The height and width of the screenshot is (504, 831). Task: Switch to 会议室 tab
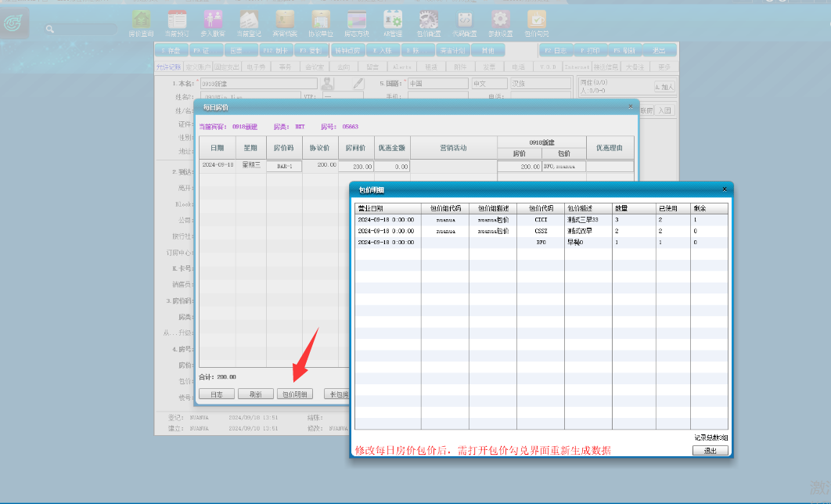tap(315, 67)
